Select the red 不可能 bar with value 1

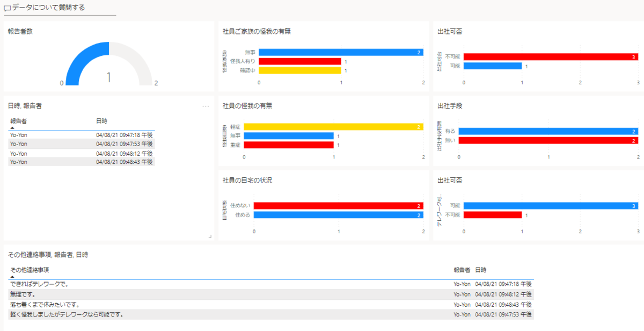tap(493, 215)
